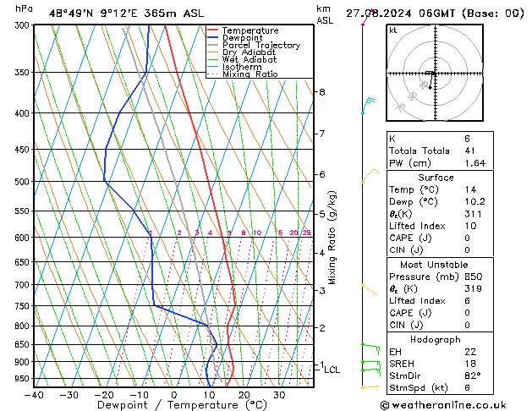Screen dimensions: 532x411
Task: Click the yellow surface wind barb at the bottom
Action: 370,387
